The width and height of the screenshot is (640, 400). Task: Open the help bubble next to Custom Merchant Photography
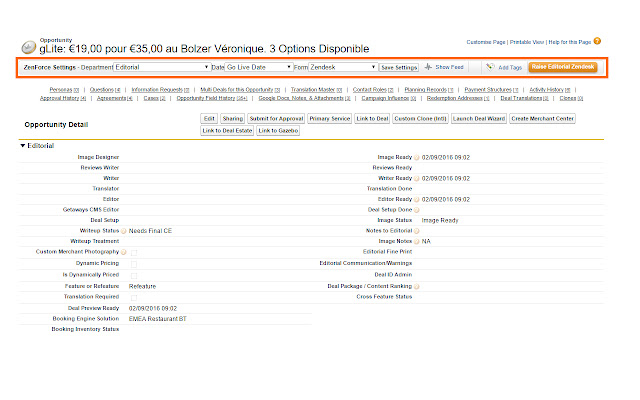[124, 252]
